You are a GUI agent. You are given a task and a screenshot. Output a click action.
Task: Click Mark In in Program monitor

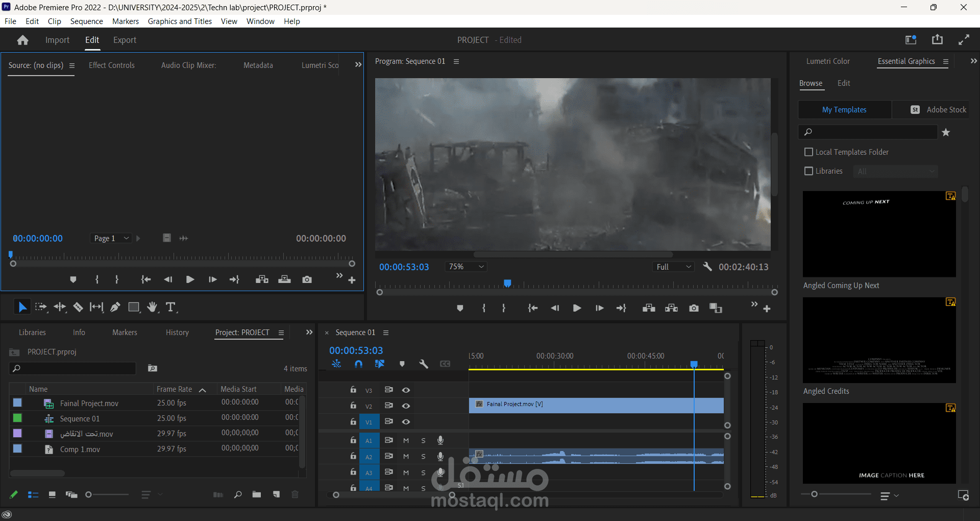484,308
